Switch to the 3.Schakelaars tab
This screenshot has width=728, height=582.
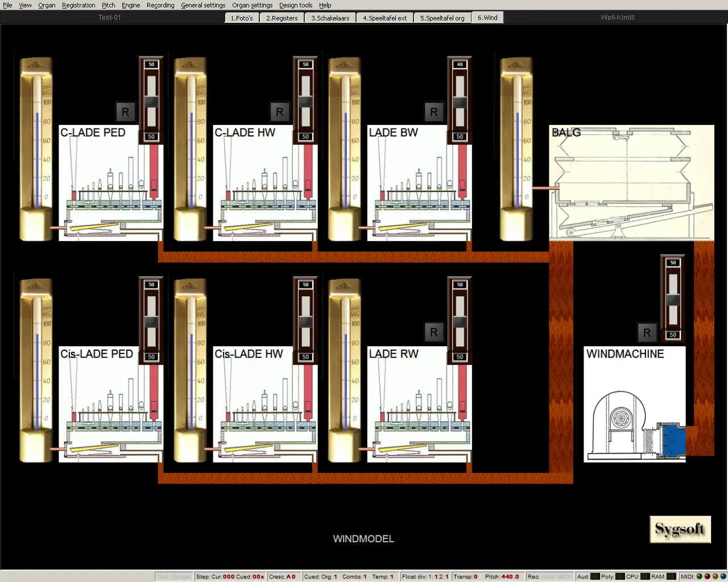330,18
